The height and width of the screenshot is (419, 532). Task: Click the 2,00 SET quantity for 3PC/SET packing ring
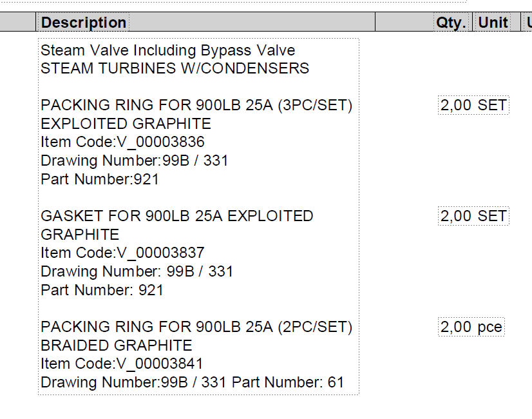(x=473, y=106)
